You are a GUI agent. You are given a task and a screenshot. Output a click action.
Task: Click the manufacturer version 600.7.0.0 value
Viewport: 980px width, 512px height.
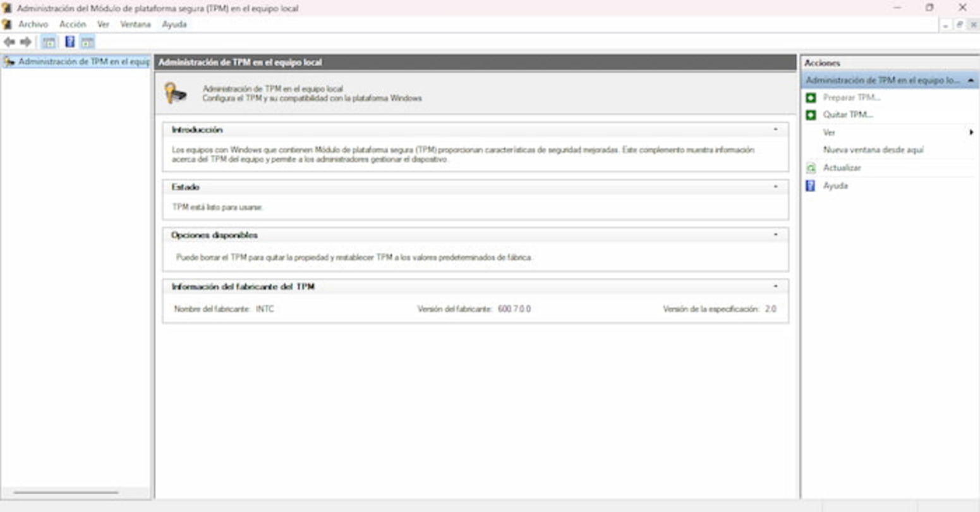click(514, 309)
